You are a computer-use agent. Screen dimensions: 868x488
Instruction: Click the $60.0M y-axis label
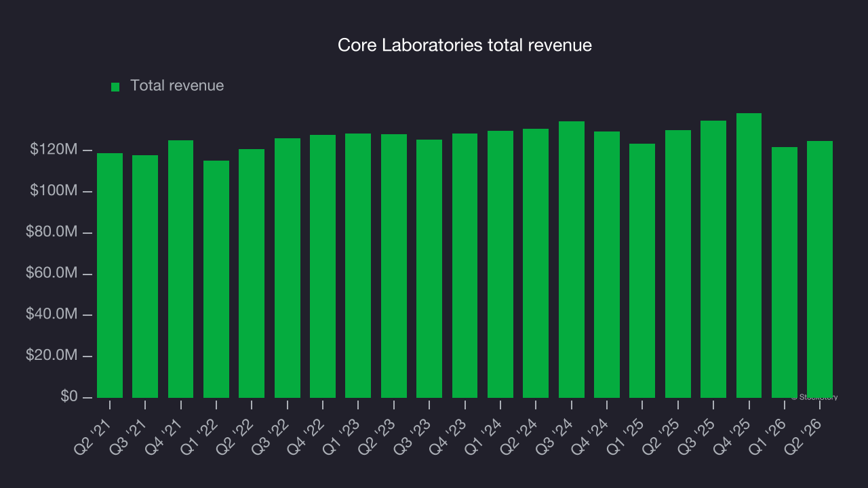click(x=52, y=274)
